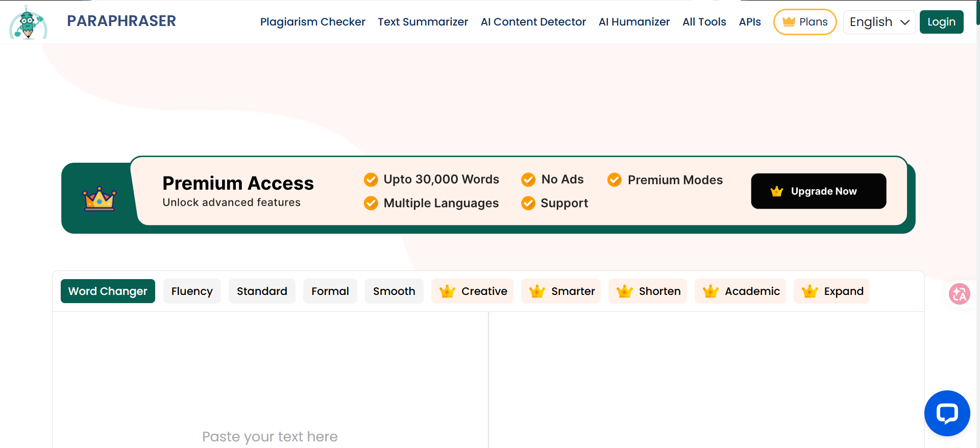
Task: Open the Plagiarism Checker link
Action: pos(313,22)
